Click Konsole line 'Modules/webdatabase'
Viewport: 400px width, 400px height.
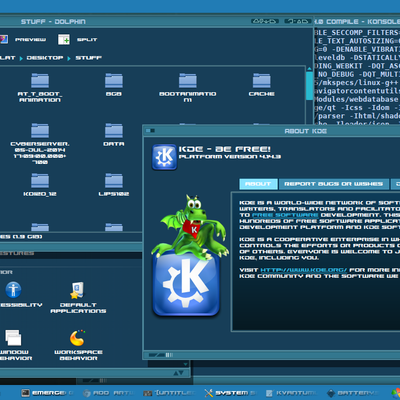[357, 99]
